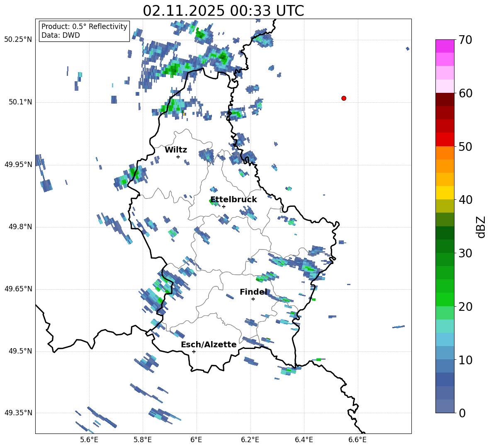This screenshot has height=448, width=491.
Task: Click the 50.25°N latitude tick label
Action: coord(18,40)
